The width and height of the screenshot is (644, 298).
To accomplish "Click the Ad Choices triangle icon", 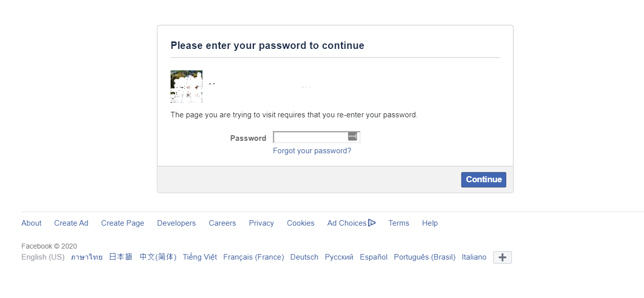I will (x=372, y=223).
